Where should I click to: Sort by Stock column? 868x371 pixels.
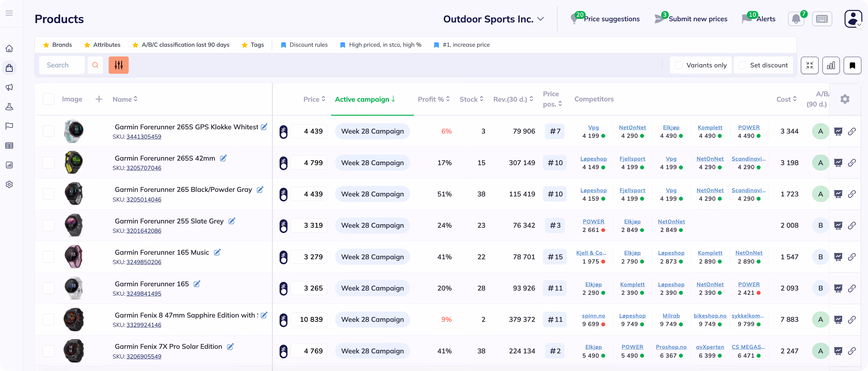click(x=471, y=99)
